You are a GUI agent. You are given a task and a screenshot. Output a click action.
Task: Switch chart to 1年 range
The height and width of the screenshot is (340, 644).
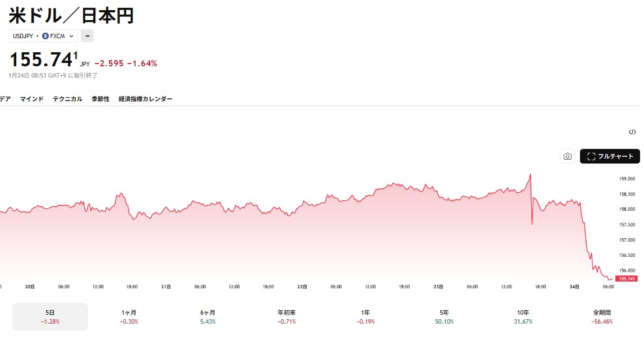point(365,316)
